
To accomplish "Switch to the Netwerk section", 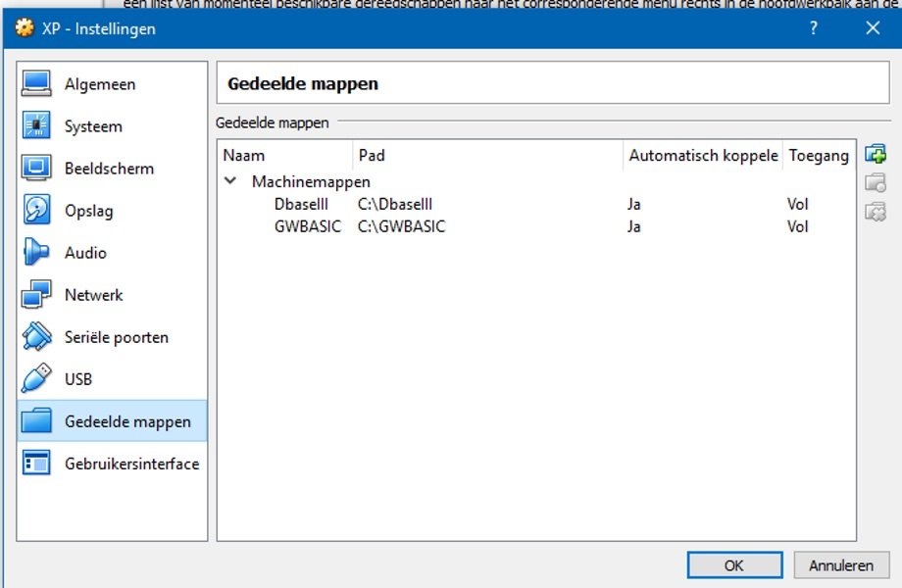I will (112, 294).
